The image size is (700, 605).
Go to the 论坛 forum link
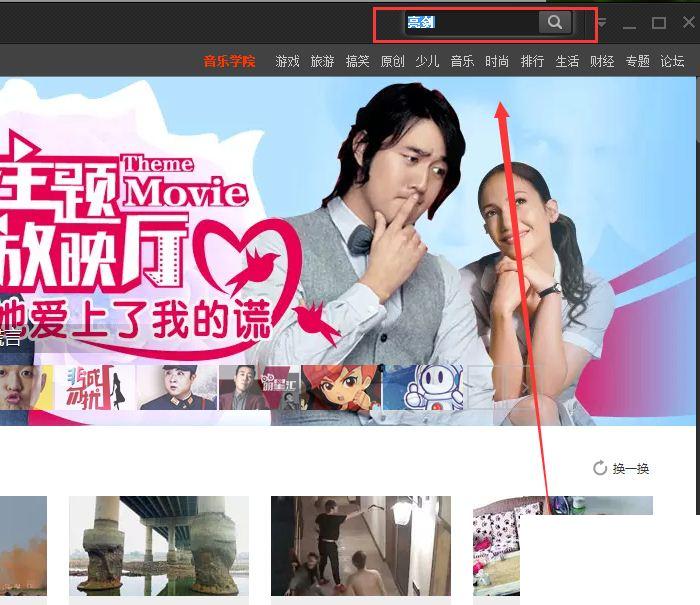tap(672, 61)
